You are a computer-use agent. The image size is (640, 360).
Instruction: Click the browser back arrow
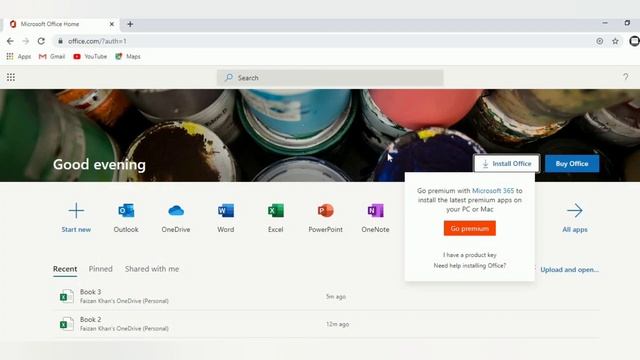click(x=10, y=41)
